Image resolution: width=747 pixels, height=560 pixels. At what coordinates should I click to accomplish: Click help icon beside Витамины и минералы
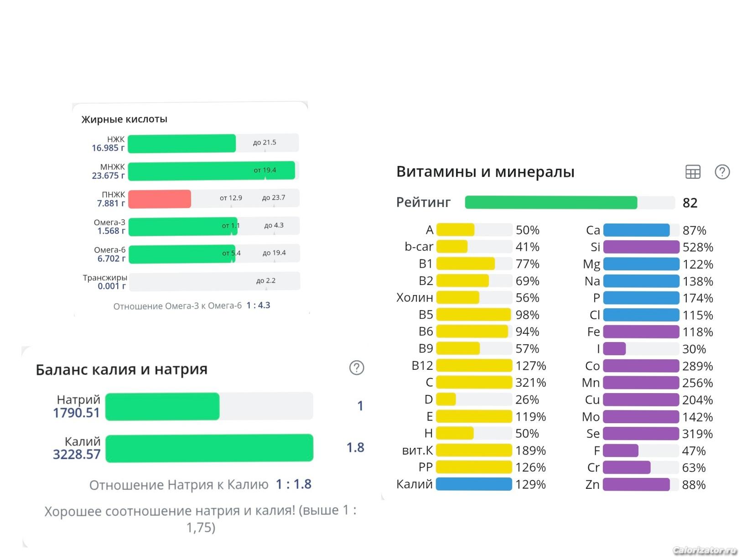(722, 172)
